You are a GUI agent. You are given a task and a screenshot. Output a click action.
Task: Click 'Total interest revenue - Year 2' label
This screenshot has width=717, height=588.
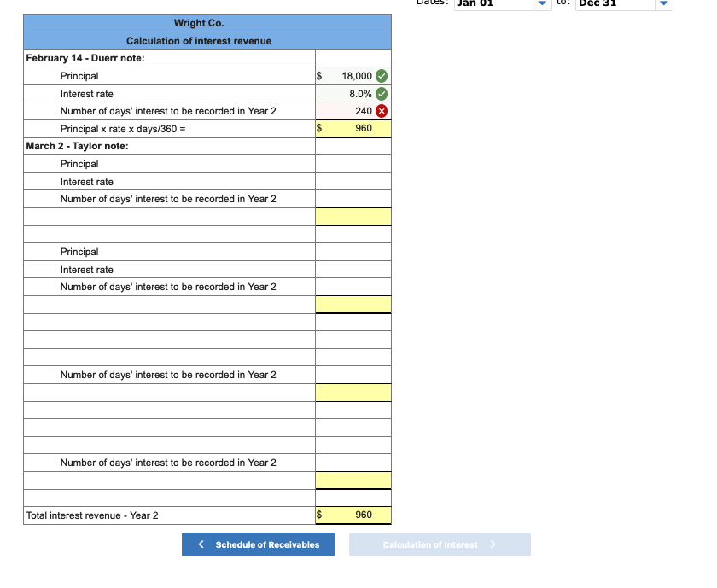[x=92, y=515]
